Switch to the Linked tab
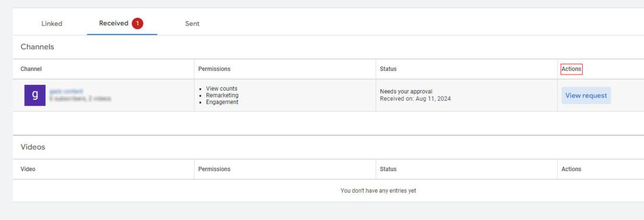644x220 pixels. pos(52,24)
